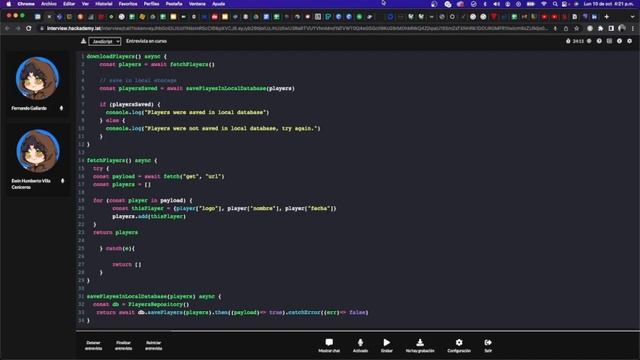Open the Ver menu
The width and height of the screenshot is (640, 360).
(x=85, y=4)
